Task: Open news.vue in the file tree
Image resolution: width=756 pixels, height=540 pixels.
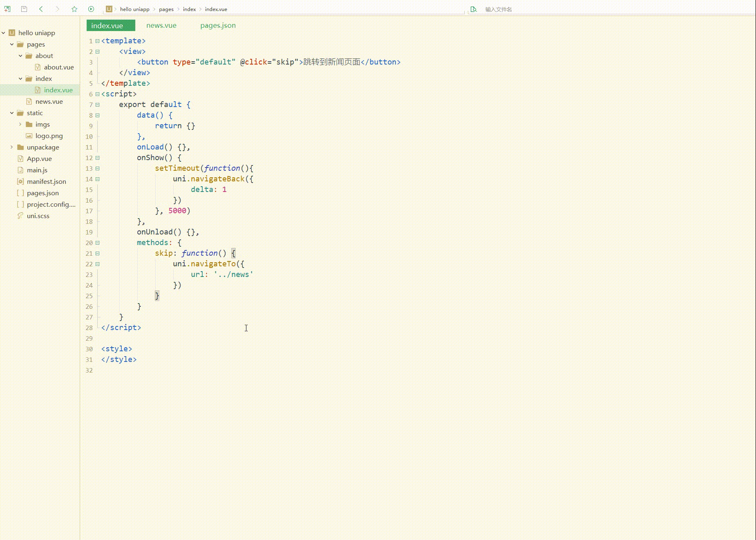Action: [49, 101]
